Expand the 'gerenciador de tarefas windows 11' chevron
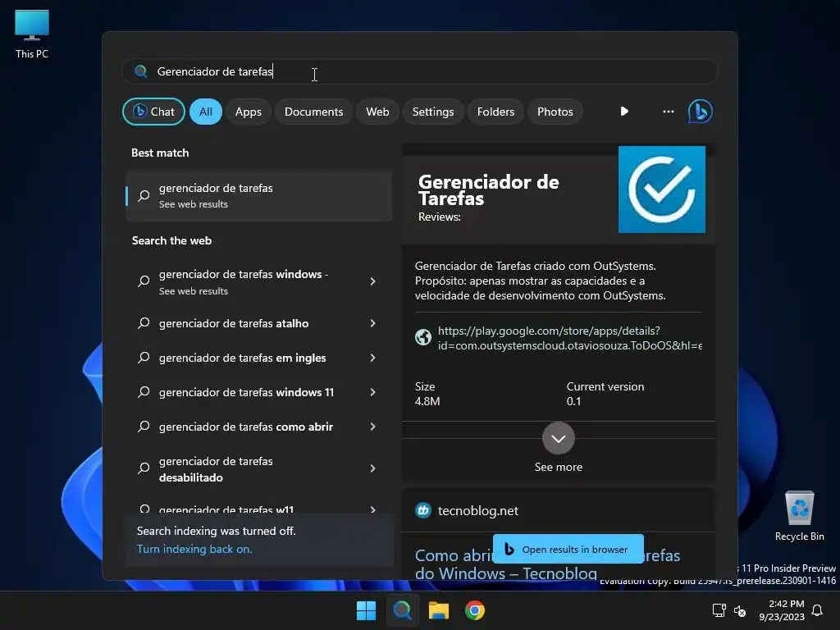840x630 pixels. click(x=373, y=392)
